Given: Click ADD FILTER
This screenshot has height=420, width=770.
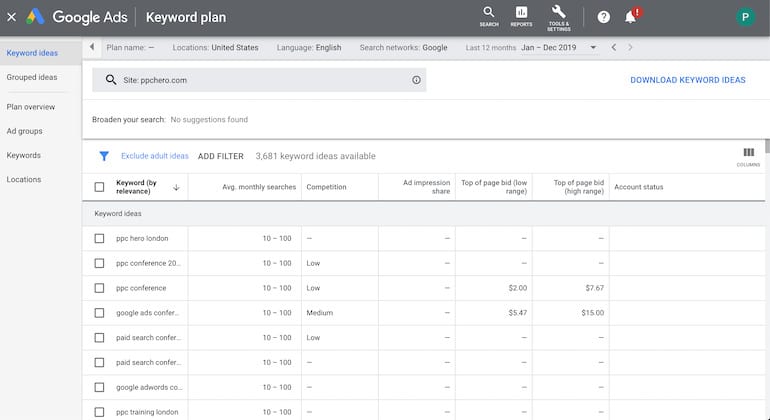Looking at the screenshot, I should click(x=220, y=156).
